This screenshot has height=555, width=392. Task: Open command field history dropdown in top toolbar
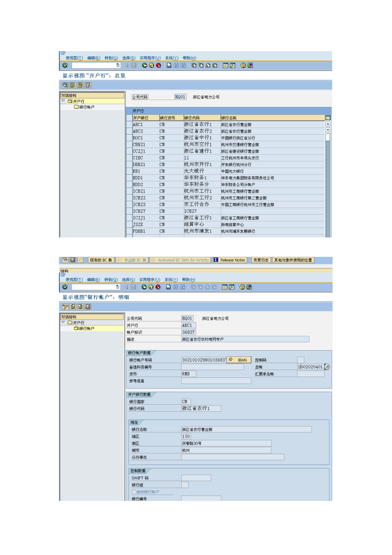[x=118, y=65]
